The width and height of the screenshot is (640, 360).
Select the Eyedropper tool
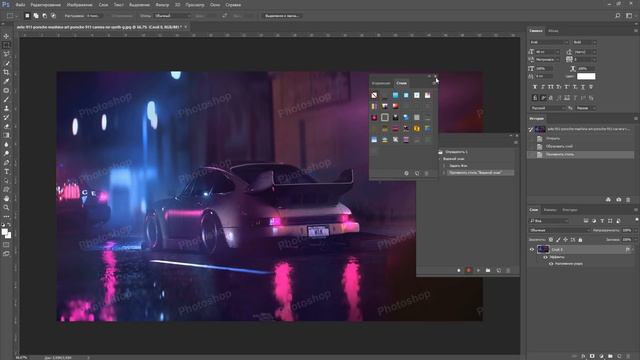click(6, 81)
